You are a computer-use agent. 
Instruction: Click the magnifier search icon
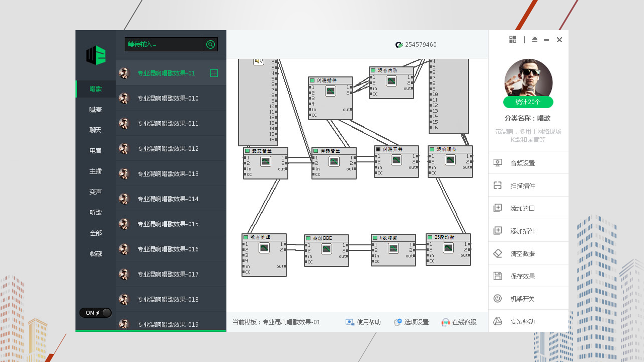pos(211,44)
